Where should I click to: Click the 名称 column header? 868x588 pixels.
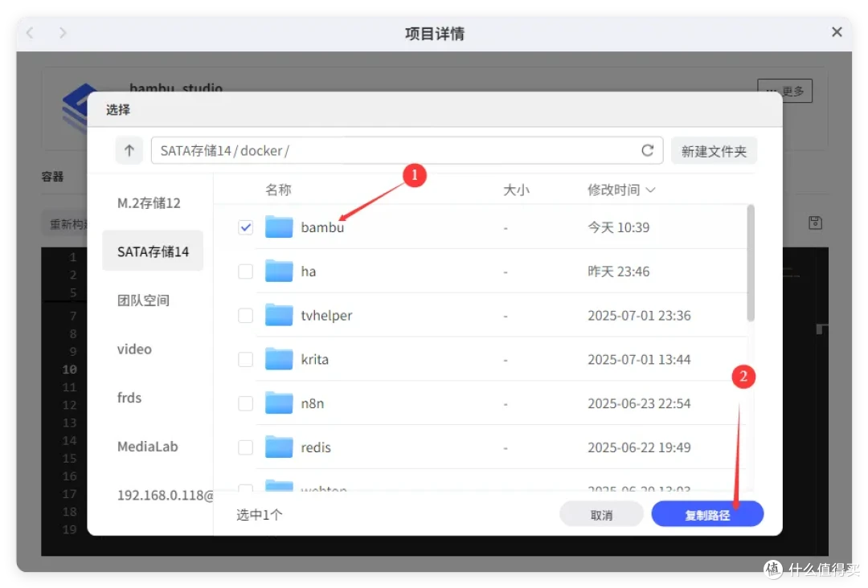click(x=278, y=190)
